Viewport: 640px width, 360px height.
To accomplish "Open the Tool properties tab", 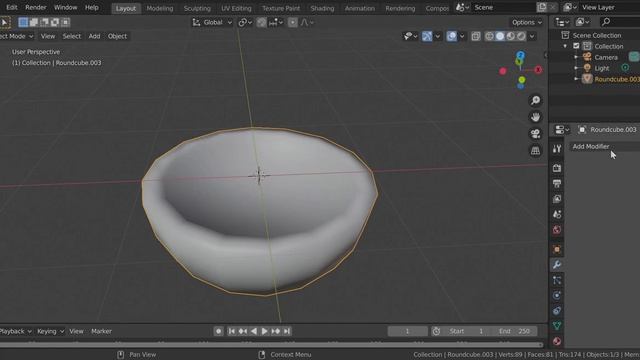I will [x=557, y=149].
